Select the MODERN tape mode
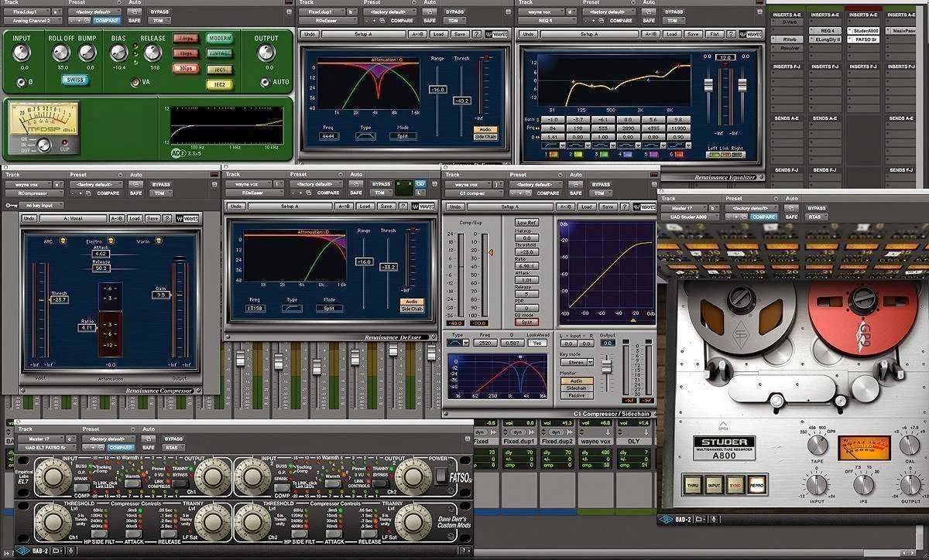 [x=219, y=39]
